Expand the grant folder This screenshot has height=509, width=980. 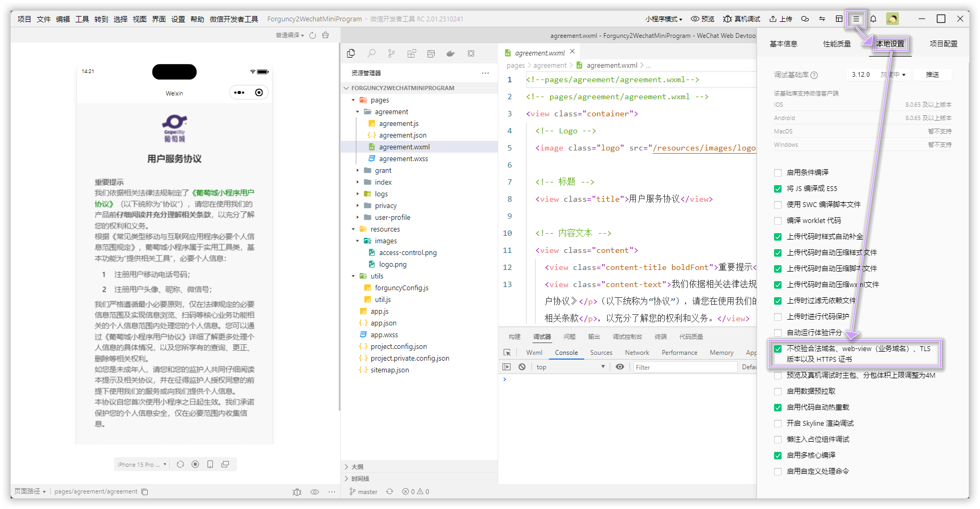[383, 170]
